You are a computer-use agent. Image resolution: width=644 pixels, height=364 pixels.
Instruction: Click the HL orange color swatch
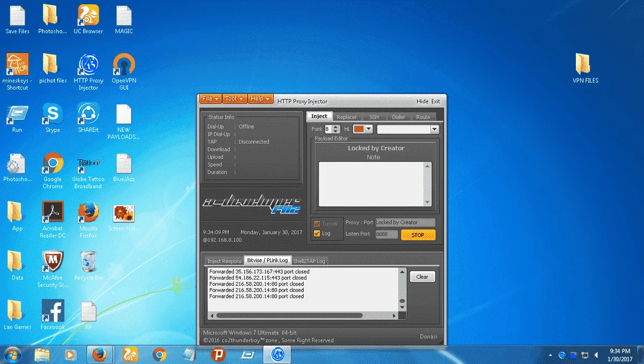(359, 129)
